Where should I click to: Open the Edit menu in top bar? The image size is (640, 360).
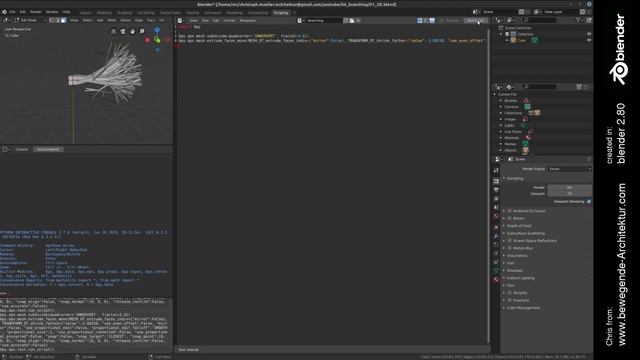pos(23,12)
